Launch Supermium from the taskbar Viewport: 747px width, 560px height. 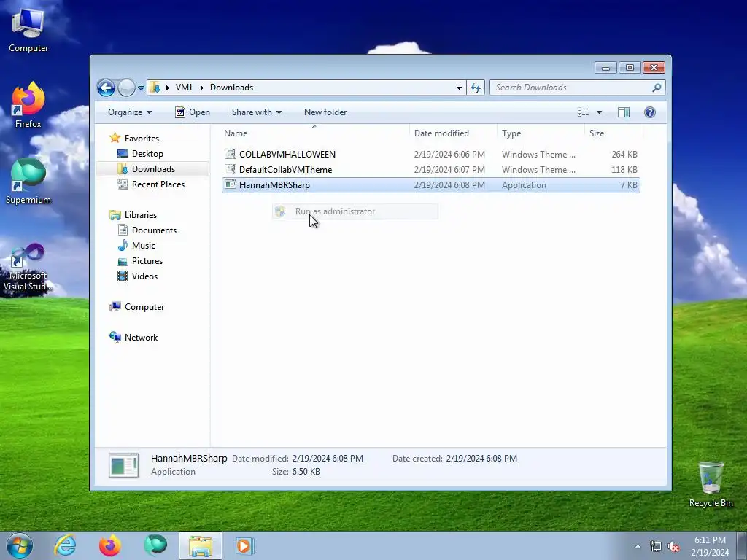[x=155, y=545]
